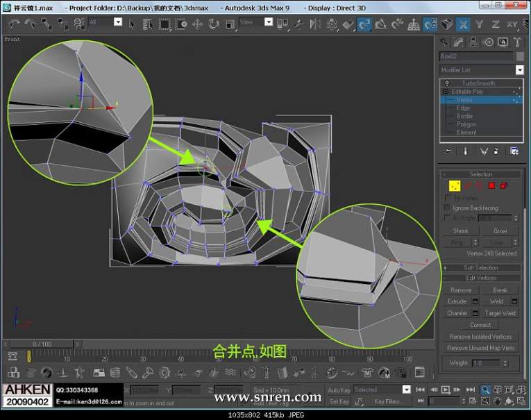The image size is (531, 420).
Task: Open the selection filter dropdown in toolbar
Action: (x=117, y=22)
